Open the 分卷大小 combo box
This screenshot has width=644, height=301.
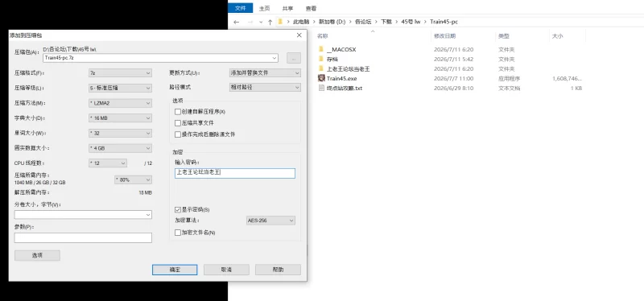(x=83, y=214)
